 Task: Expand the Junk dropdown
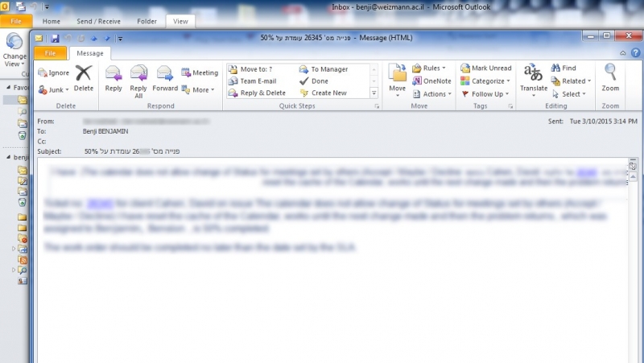coord(54,90)
